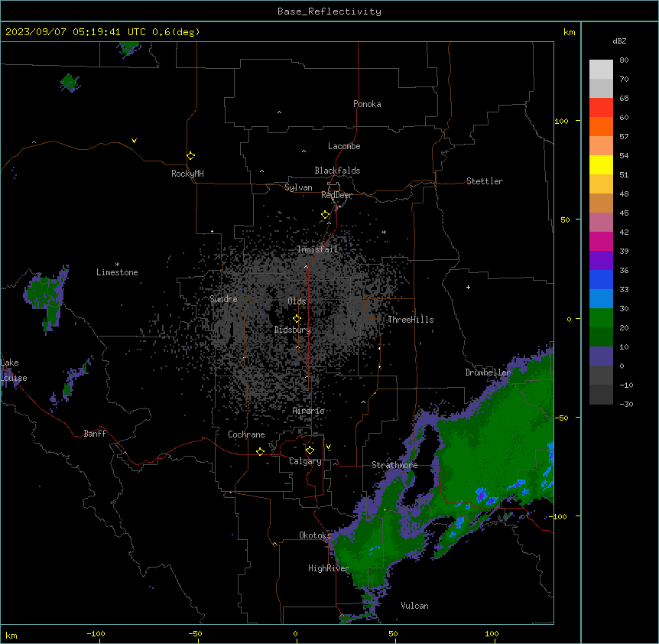
Task: Pick the yellow 51-54 dBZ legend swatch
Action: [x=601, y=164]
